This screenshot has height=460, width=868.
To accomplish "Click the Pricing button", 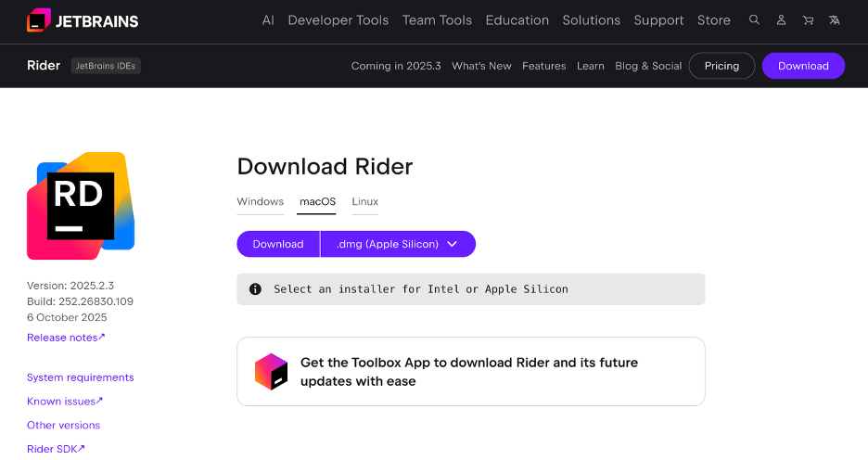I will tap(721, 66).
